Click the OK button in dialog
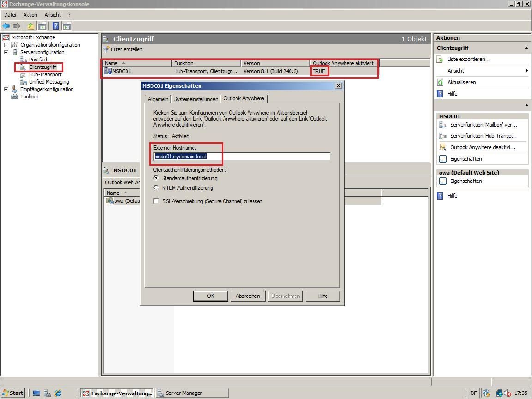This screenshot has width=532, height=399. click(211, 296)
